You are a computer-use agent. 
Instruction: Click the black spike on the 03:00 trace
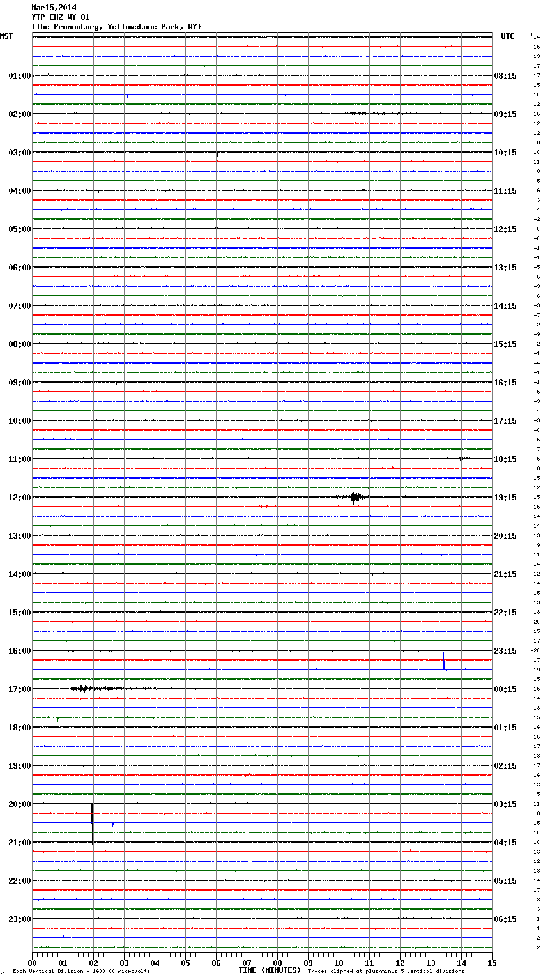(x=217, y=157)
